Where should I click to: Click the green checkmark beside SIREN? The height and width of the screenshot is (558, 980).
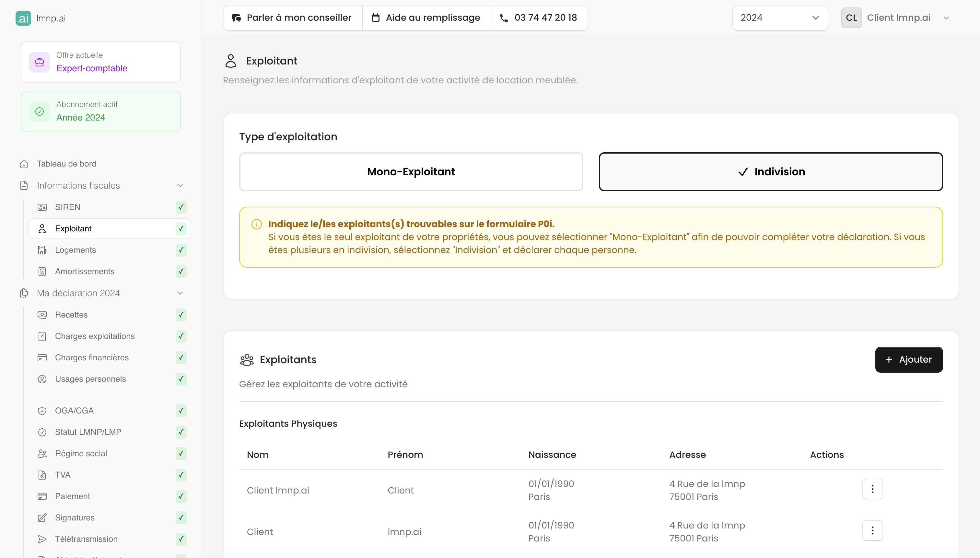click(x=181, y=207)
